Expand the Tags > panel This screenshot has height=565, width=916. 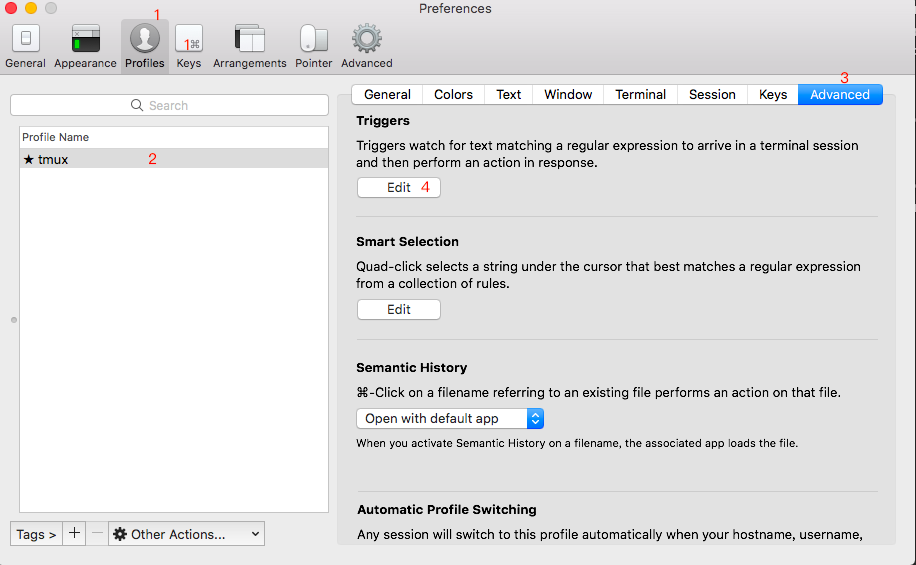(36, 534)
